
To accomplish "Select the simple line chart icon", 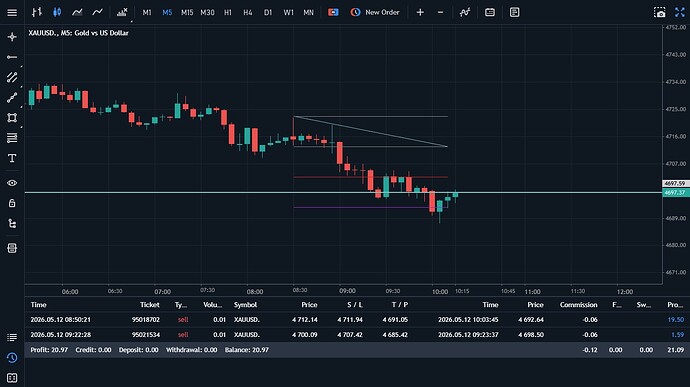I will [x=97, y=12].
